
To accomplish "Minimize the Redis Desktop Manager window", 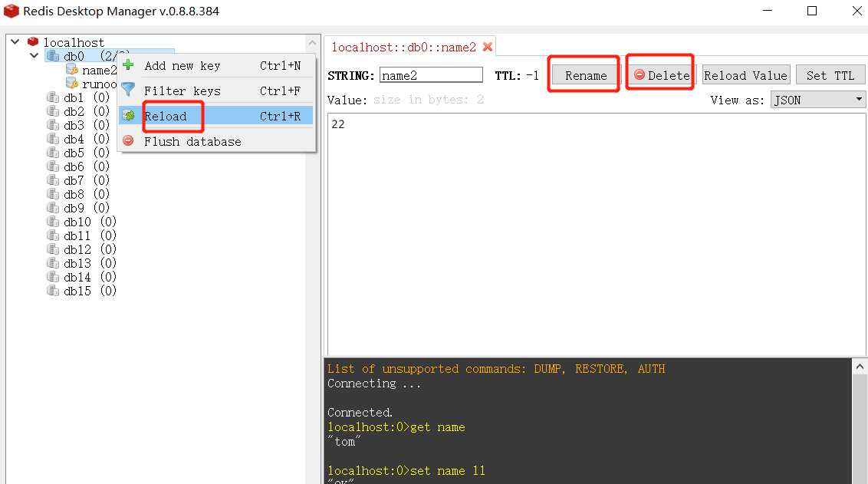I will (x=767, y=11).
